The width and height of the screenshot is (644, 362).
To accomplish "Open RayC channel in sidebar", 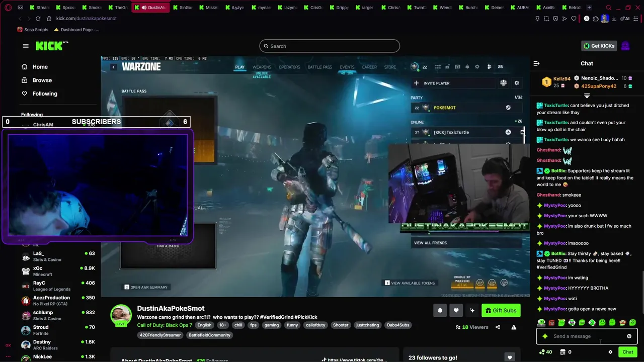I will click(x=58, y=286).
